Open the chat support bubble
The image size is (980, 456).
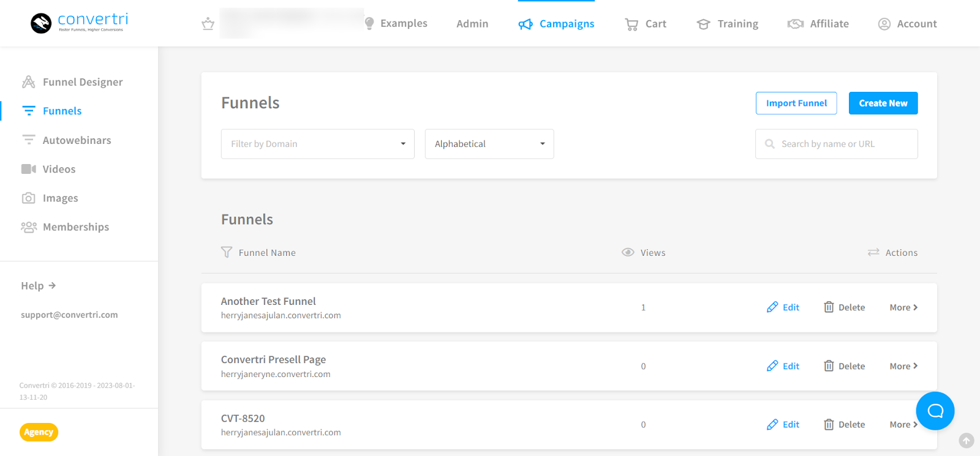point(935,411)
